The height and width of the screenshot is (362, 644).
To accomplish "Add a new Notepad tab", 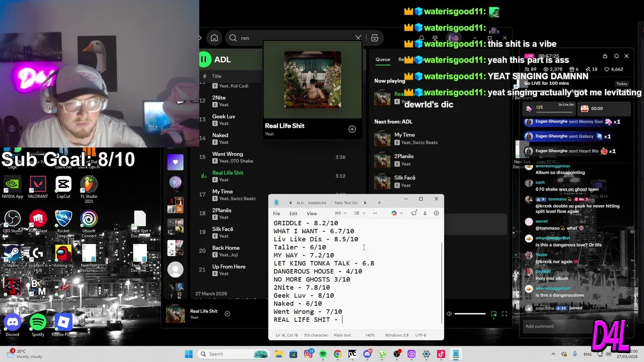I will [379, 203].
